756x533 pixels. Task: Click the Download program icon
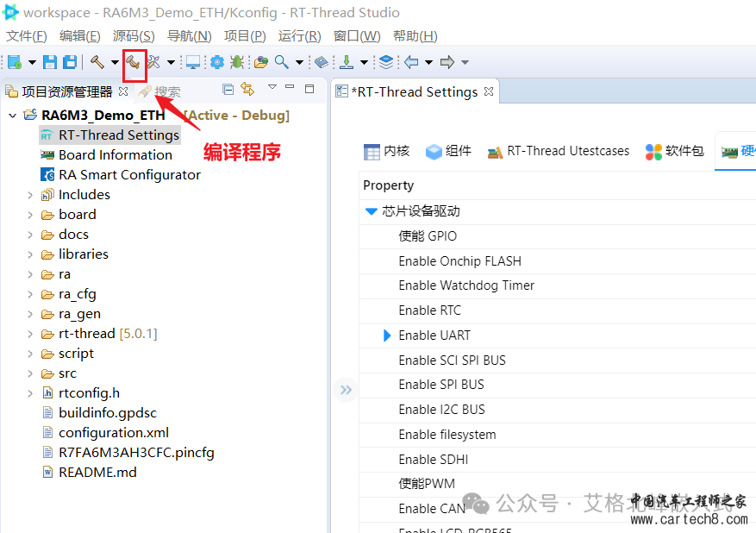point(347,62)
